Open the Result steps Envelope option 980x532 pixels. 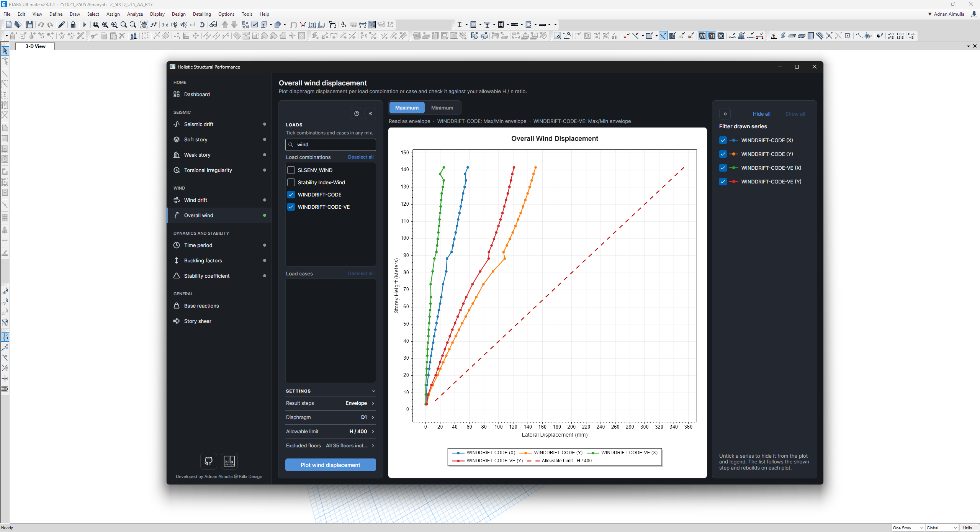click(330, 403)
